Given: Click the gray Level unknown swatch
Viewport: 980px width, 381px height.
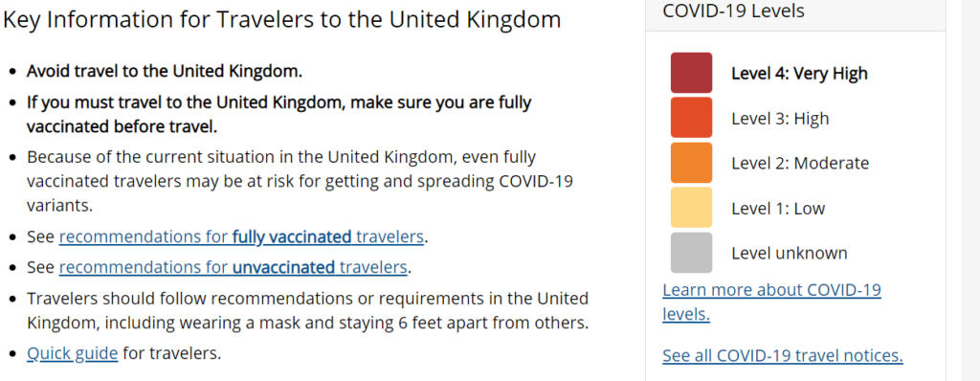Looking at the screenshot, I should tap(691, 253).
